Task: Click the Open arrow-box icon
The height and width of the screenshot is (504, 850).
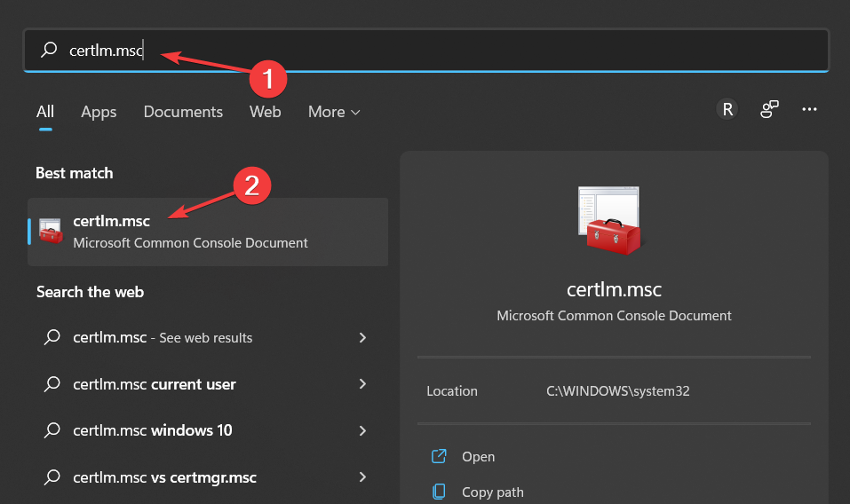Action: pos(439,456)
